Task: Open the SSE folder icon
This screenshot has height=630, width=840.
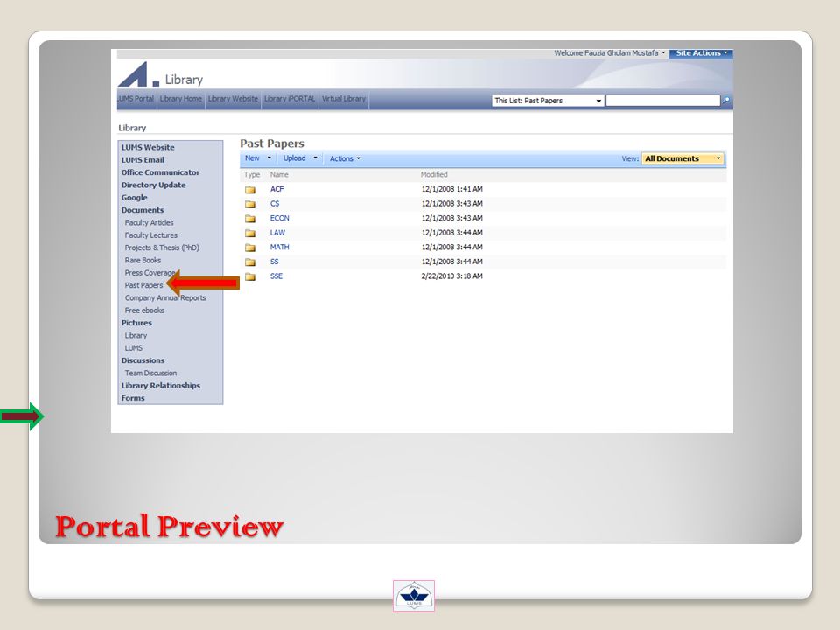Action: [250, 276]
